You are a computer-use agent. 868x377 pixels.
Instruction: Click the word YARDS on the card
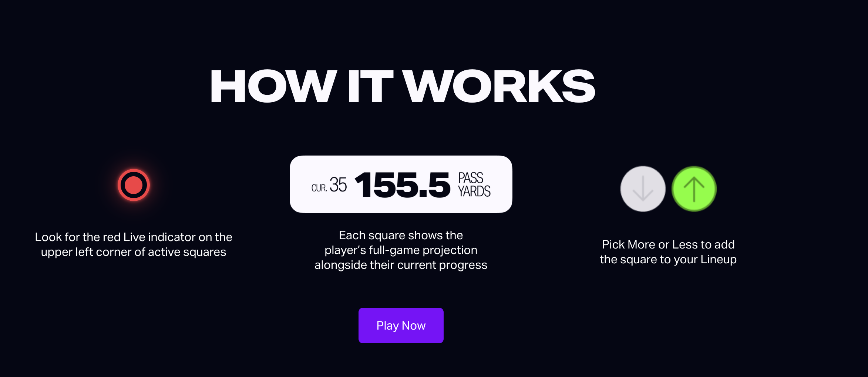click(474, 191)
